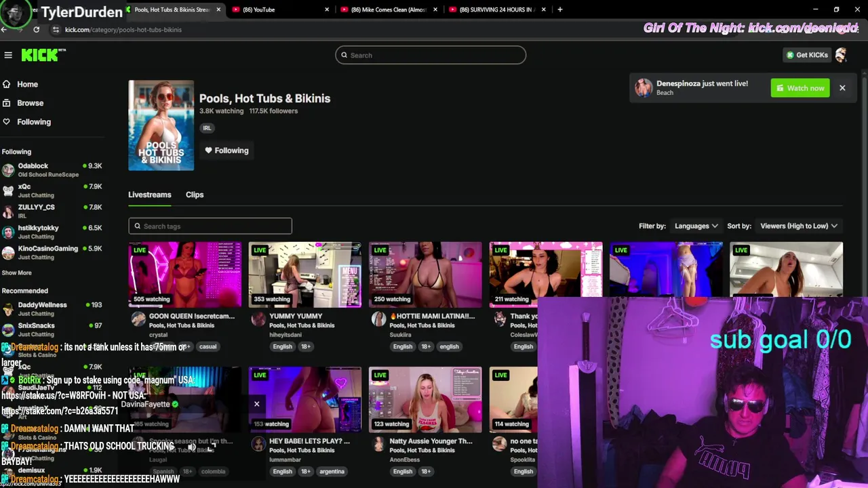
Task: Click the IRL category tag
Action: (x=207, y=127)
